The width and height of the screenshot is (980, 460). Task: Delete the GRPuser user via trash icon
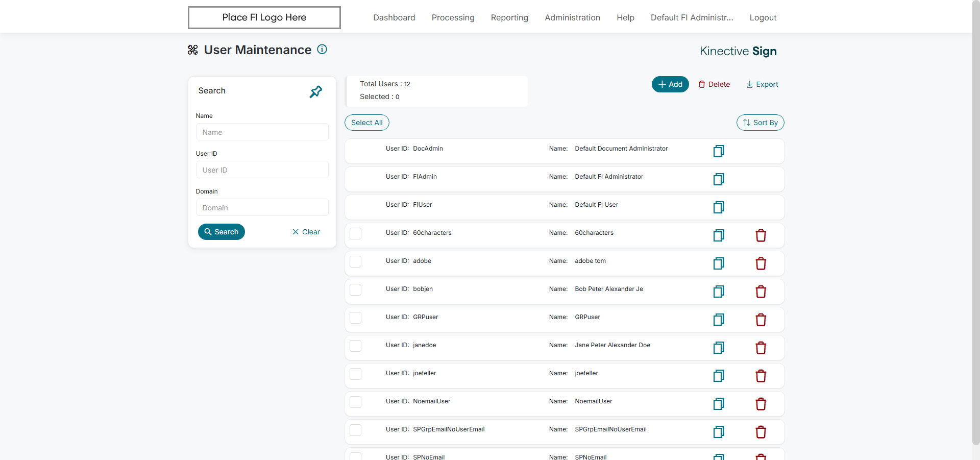click(761, 320)
